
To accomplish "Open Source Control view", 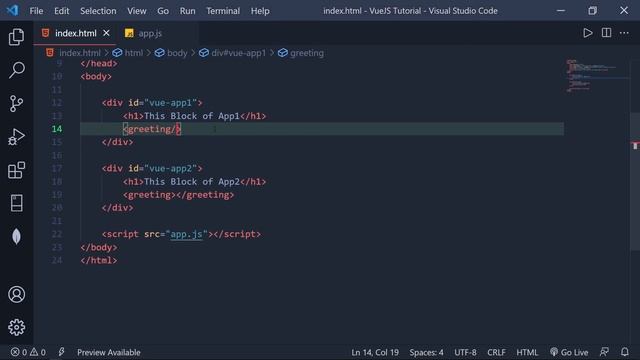I will tap(16, 104).
